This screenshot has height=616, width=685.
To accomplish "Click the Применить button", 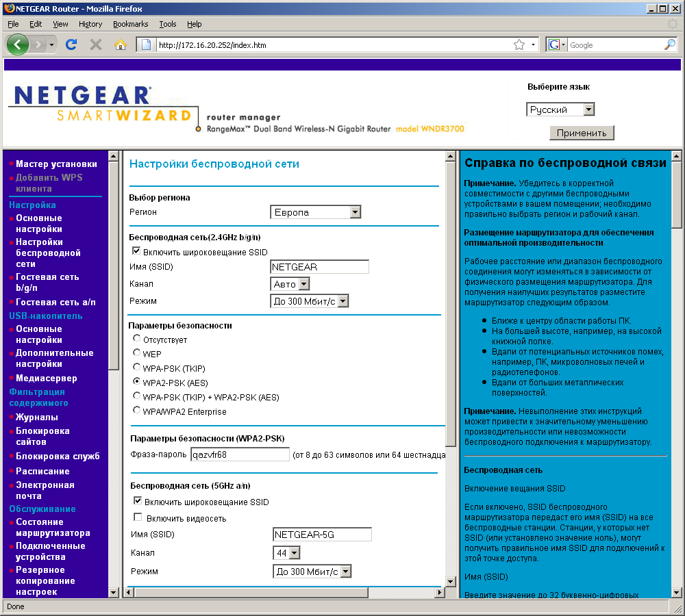I will click(582, 133).
